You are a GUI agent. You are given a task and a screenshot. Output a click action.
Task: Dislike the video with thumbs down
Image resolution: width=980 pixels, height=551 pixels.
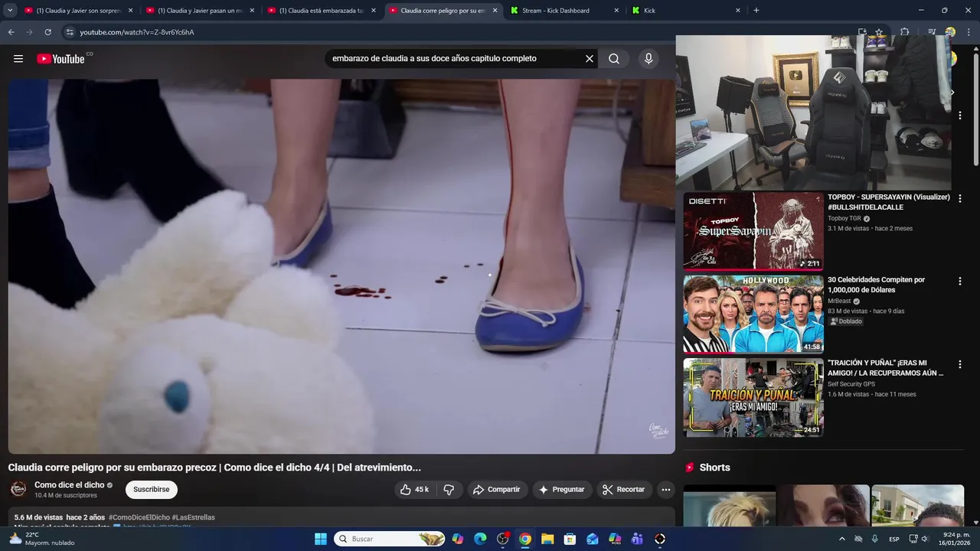pyautogui.click(x=449, y=490)
